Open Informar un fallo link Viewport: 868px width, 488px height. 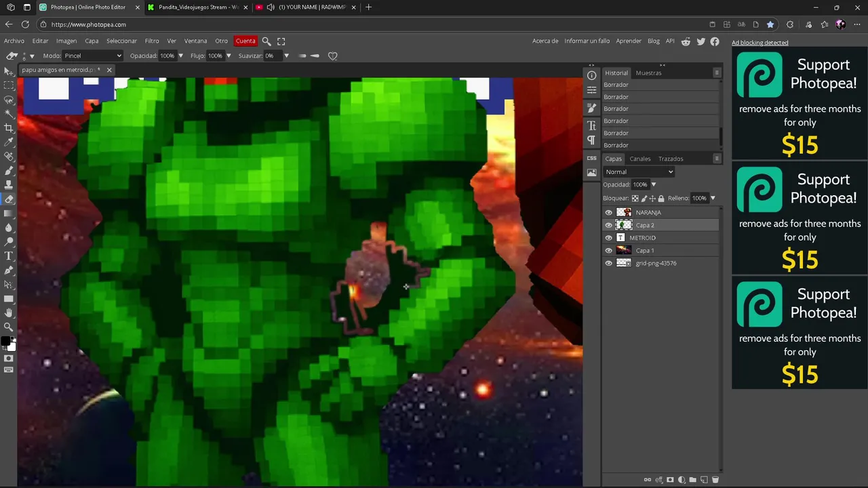point(587,41)
